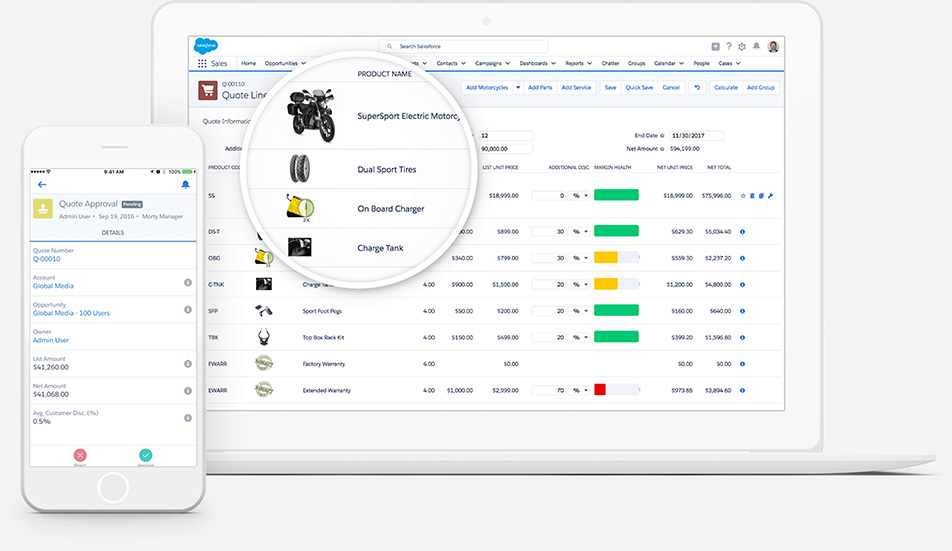Tap the green Approve check button

point(146,456)
